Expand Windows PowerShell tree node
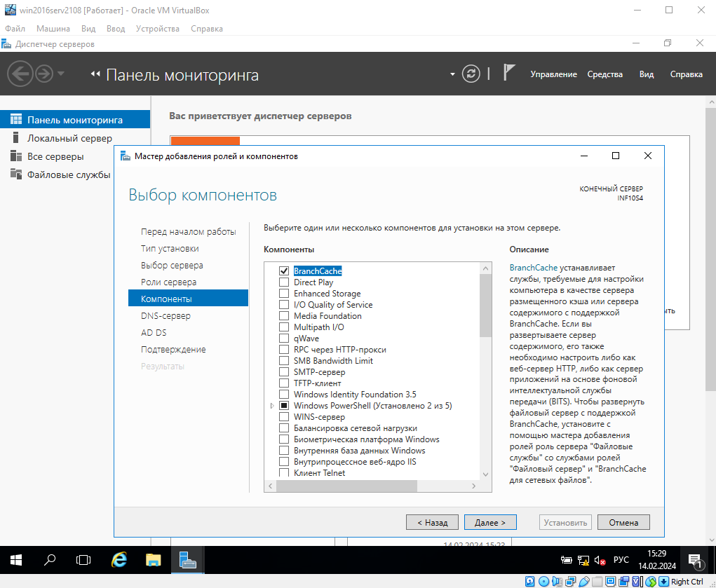Image resolution: width=716 pixels, height=588 pixels. pos(272,405)
